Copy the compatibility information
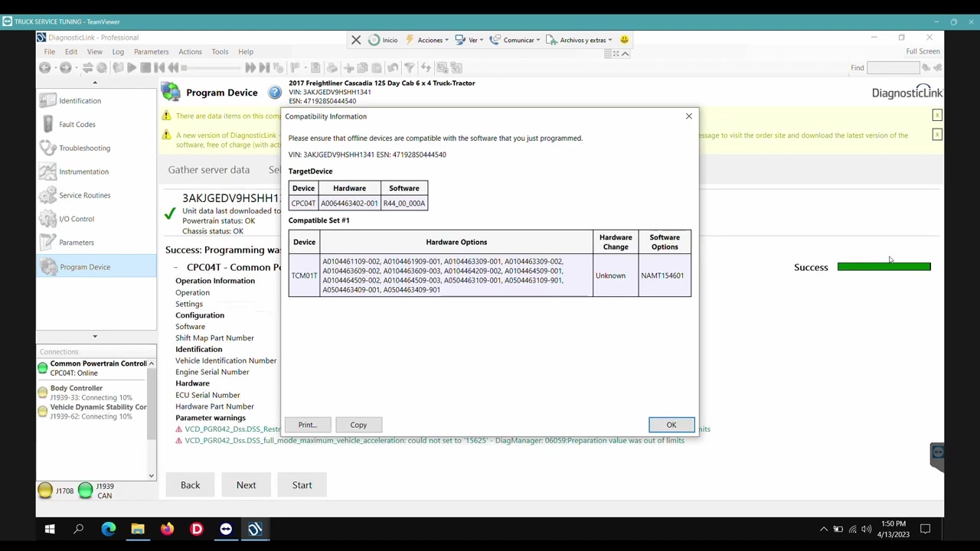This screenshot has height=551, width=980. [x=358, y=425]
